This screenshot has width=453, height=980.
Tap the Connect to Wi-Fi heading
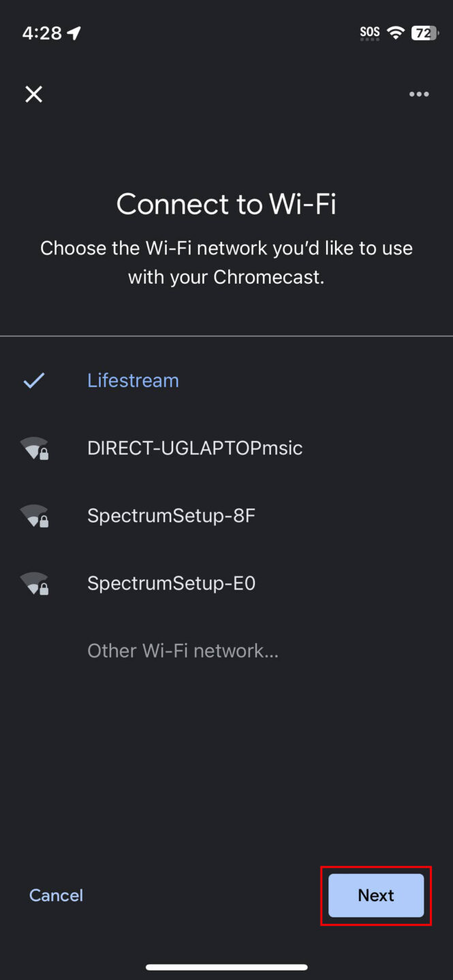[x=226, y=203]
